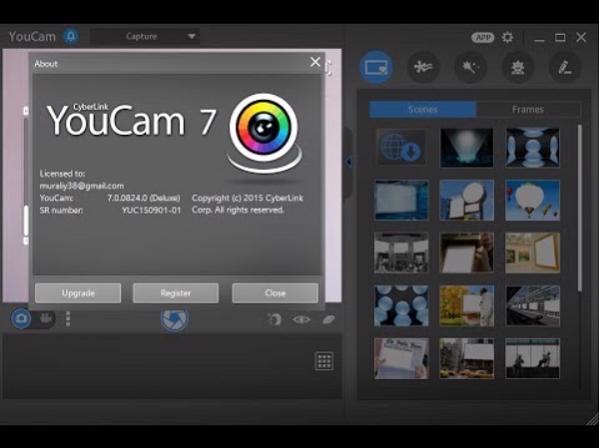600x448 pixels.
Task: Select the magic wand distortion effects icon
Action: point(470,67)
